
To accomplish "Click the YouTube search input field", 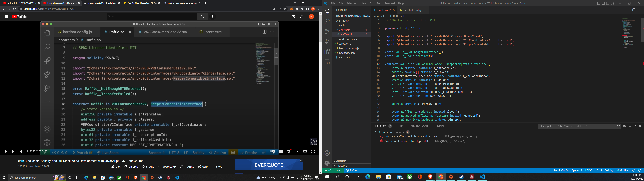I will (x=152, y=16).
